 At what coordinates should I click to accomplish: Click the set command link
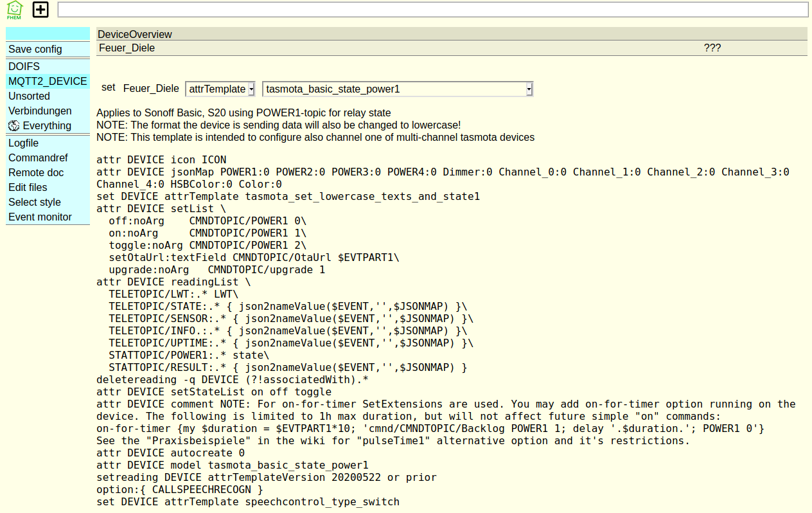click(108, 88)
